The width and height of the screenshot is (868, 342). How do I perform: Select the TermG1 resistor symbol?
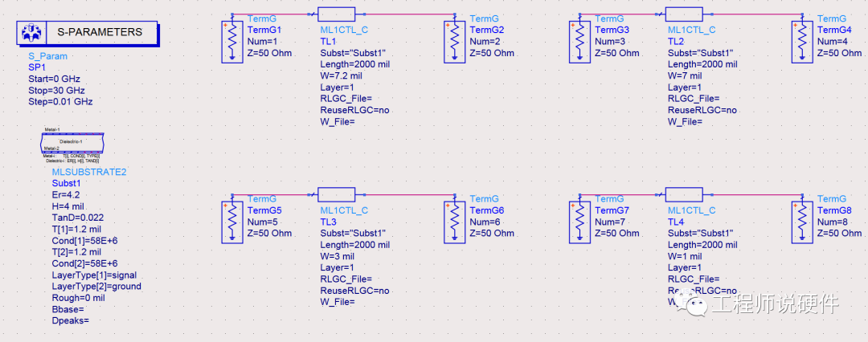233,42
